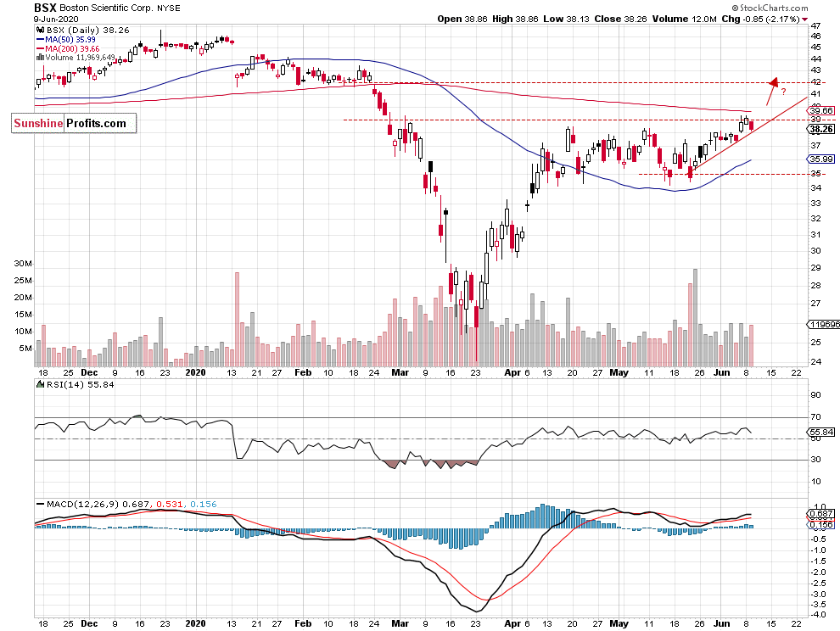The width and height of the screenshot is (840, 631).
Task: Click the 55.84 RSI value tag
Action: coord(820,432)
